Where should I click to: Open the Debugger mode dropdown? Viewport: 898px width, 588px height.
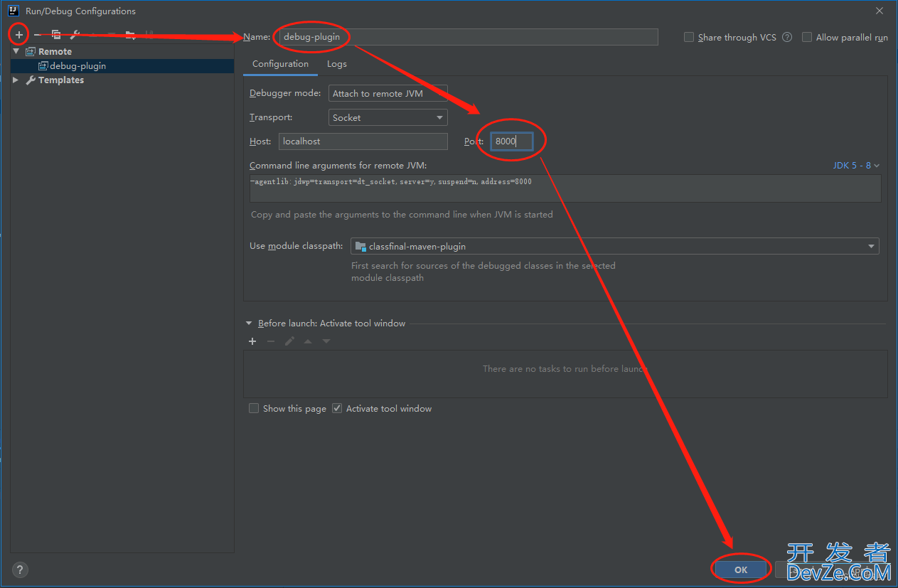[387, 94]
